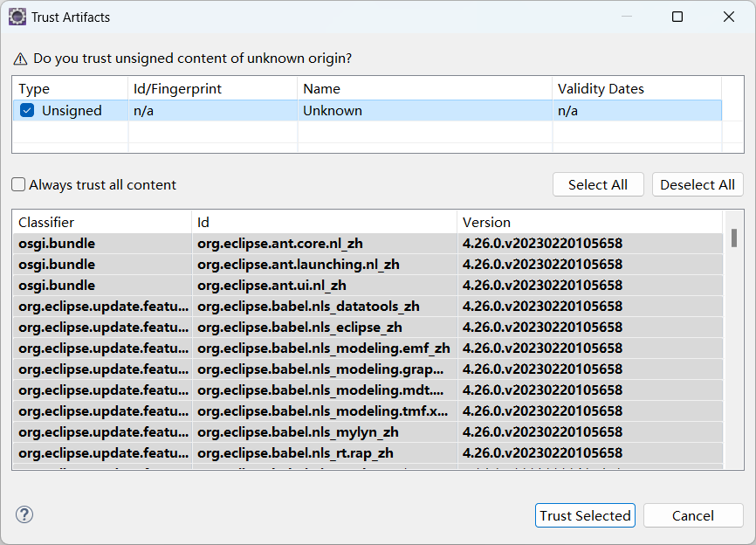Click the Version column header

click(x=590, y=223)
